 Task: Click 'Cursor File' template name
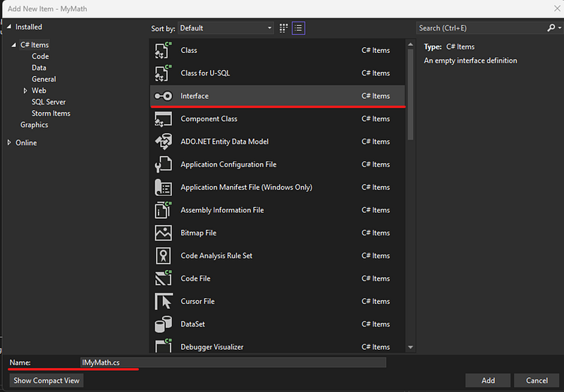point(197,301)
